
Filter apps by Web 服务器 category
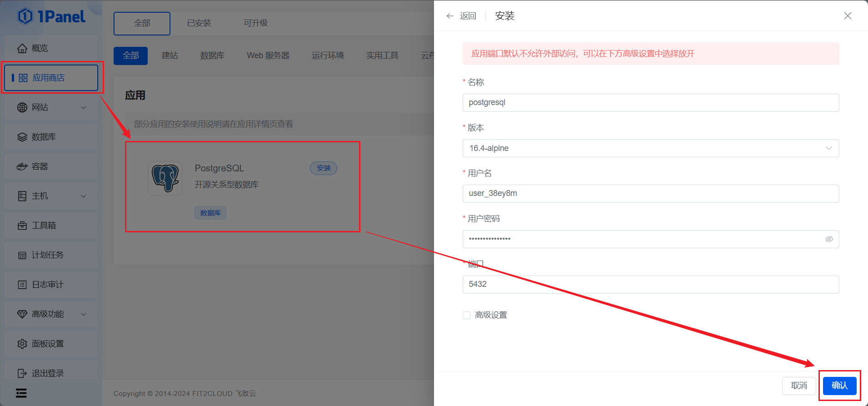tap(268, 55)
